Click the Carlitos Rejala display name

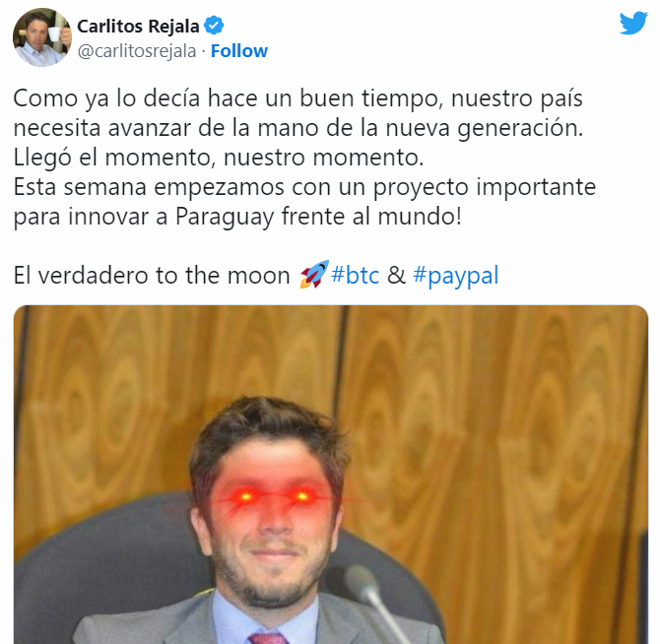point(138,26)
